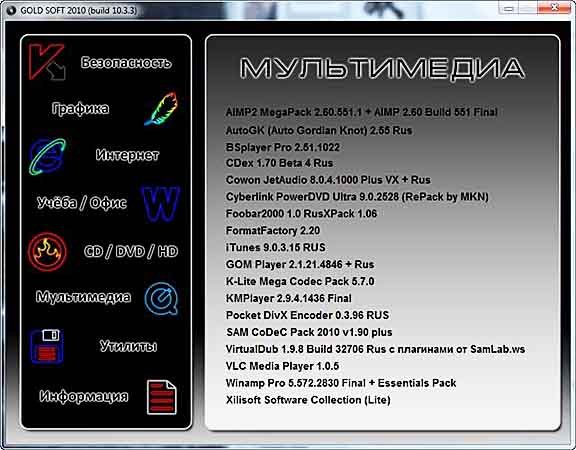Screen dimensions: 576x450
Task: Click the blue QuickTime multimedia icon
Action: tap(161, 299)
